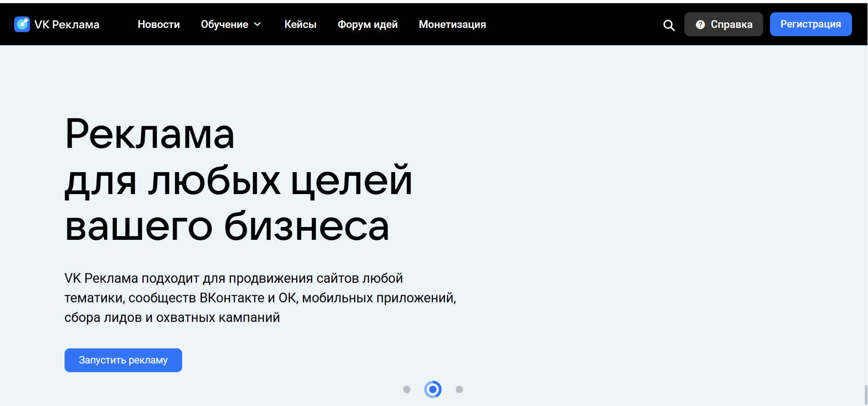Image resolution: width=868 pixels, height=406 pixels.
Task: Open the Обучение menu item
Action: click(224, 24)
